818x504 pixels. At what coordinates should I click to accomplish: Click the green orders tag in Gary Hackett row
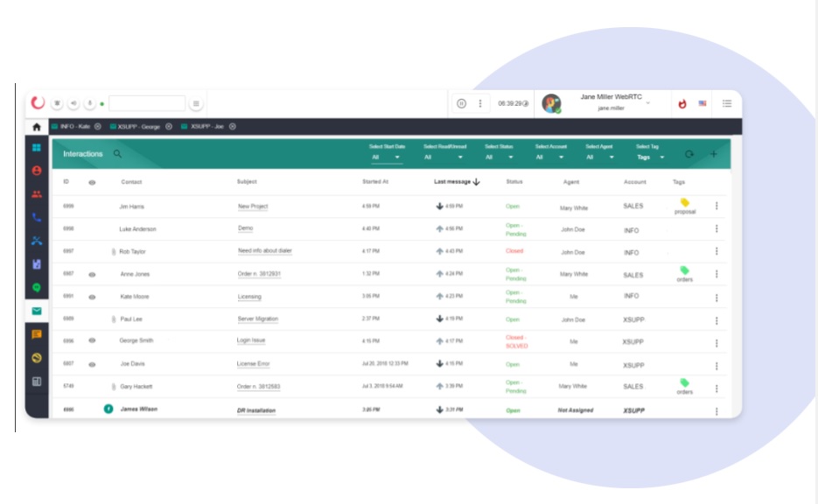click(x=684, y=387)
